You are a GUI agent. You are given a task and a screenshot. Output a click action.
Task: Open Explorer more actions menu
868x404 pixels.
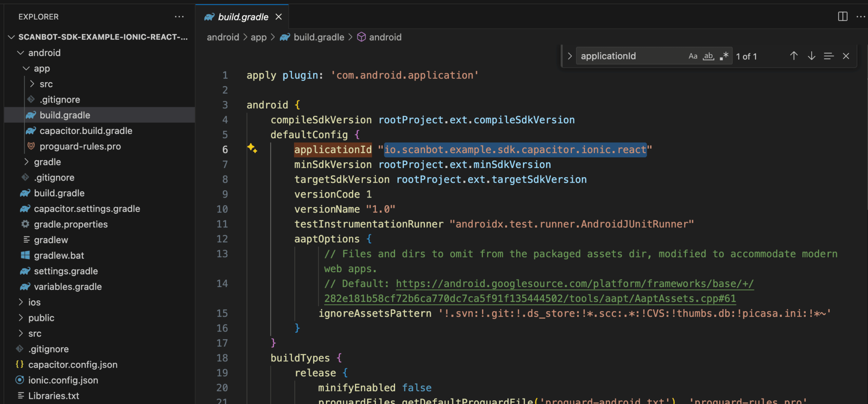[x=179, y=17]
